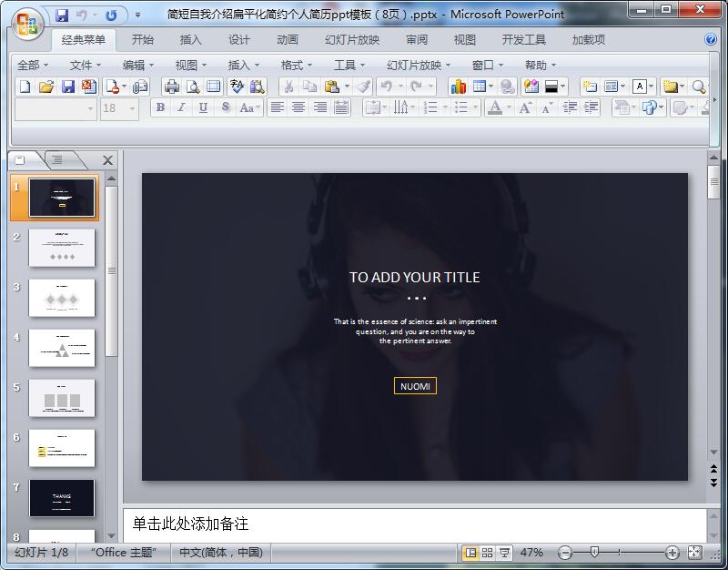Toggle underline formatting
Screen dimensions: 728x570
tap(203, 107)
